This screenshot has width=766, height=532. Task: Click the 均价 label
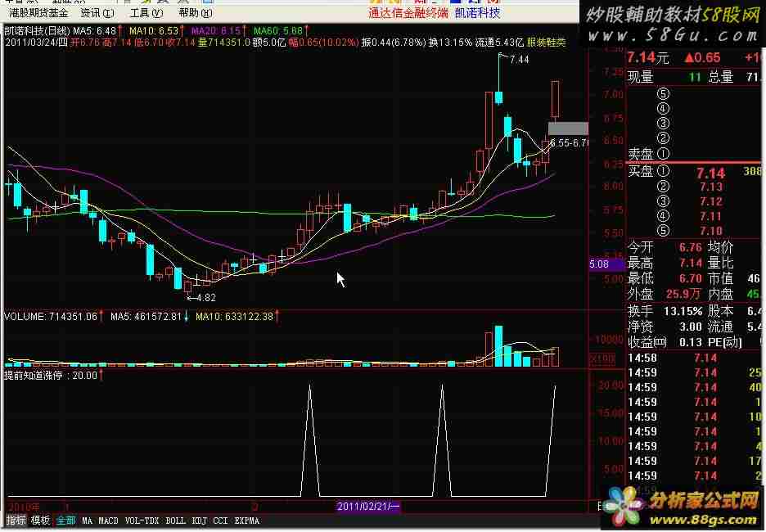coord(720,247)
